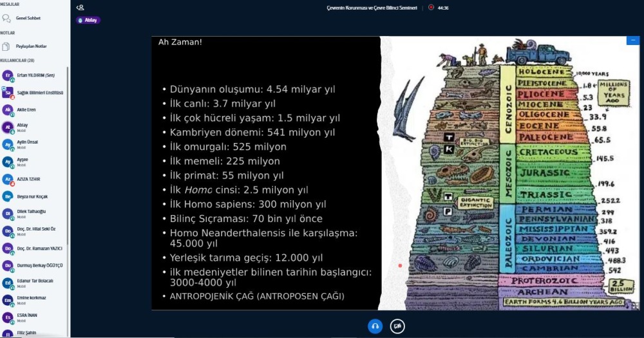Make the presentation fullscreen
Viewport: 644px width, 338px height.
click(636, 305)
